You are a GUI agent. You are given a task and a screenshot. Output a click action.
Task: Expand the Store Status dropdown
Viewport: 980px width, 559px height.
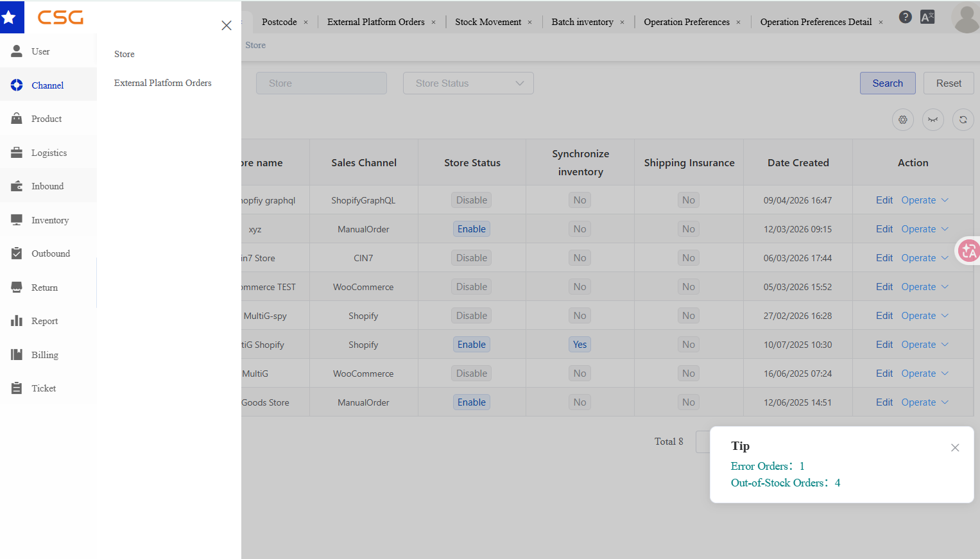(469, 83)
